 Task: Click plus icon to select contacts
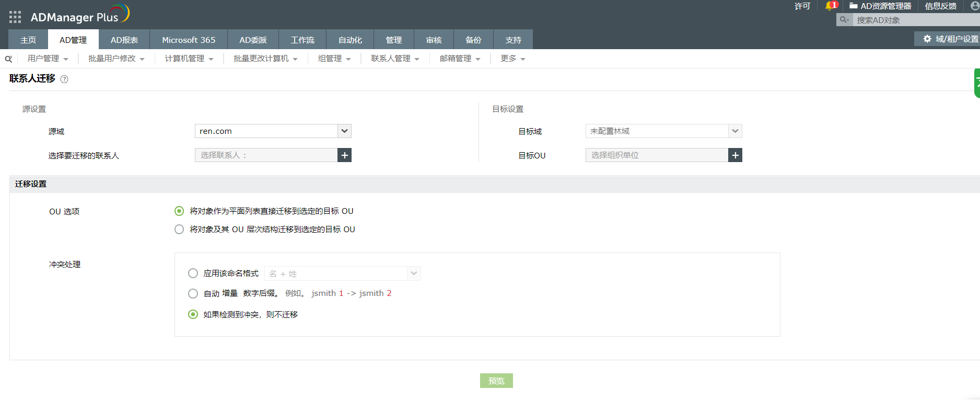(x=344, y=155)
